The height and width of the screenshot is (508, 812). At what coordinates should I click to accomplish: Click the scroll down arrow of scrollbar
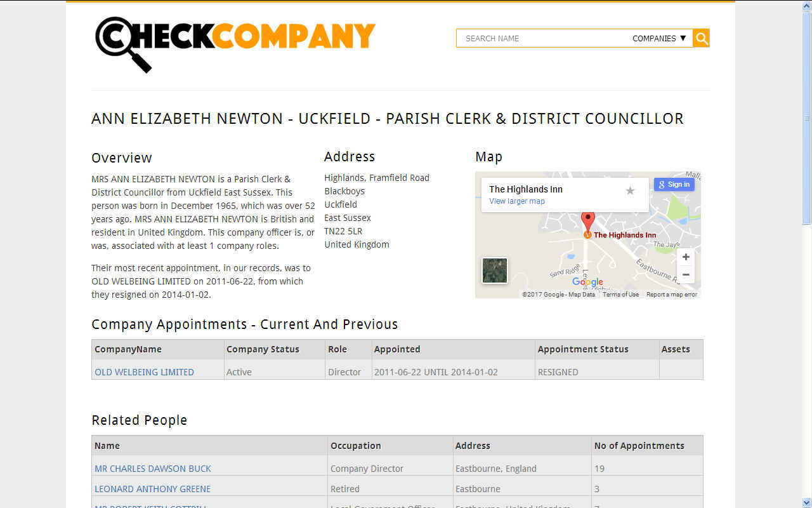pos(806,502)
